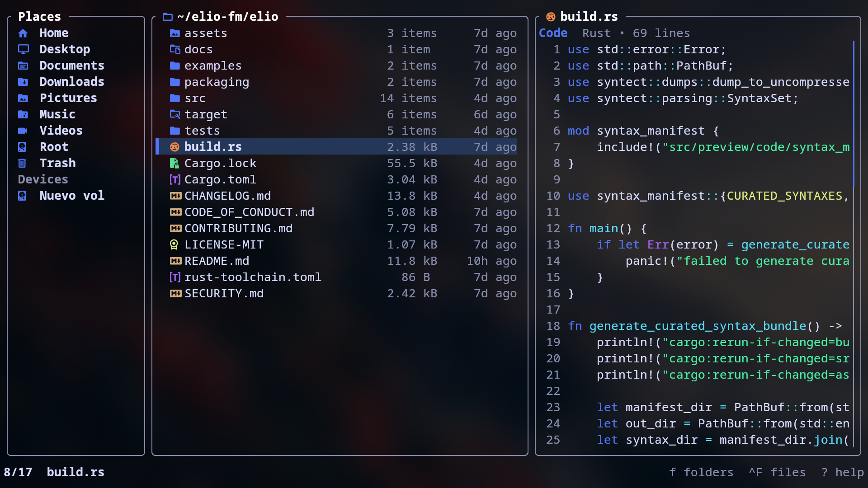Screen dimensions: 868x488
Task: Select the rust-toolchain.toml file name
Action: pos(253,277)
